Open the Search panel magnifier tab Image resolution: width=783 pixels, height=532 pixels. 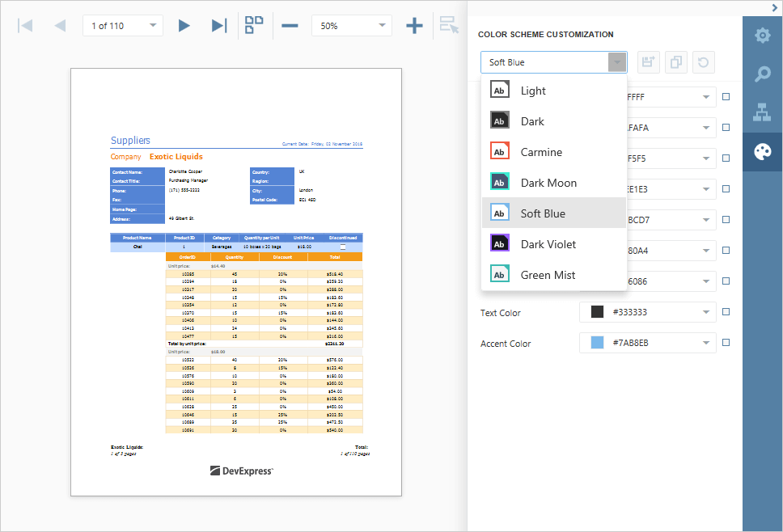tap(762, 74)
